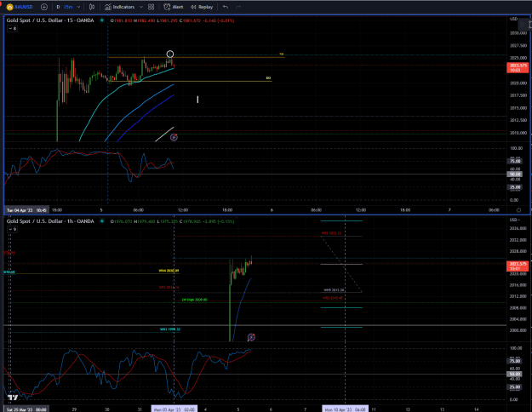
Task: Click the WH4 yellow level label on 1h chart
Action: pos(169,271)
